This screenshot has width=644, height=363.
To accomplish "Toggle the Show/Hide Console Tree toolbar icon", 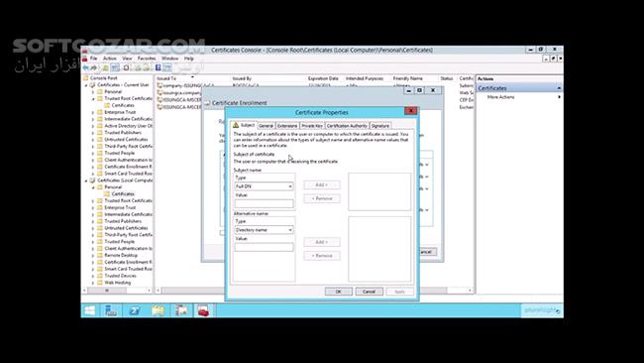I will point(115,67).
